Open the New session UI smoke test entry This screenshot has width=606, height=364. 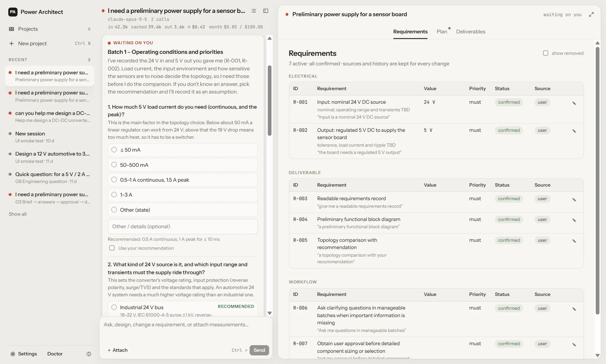(50, 137)
